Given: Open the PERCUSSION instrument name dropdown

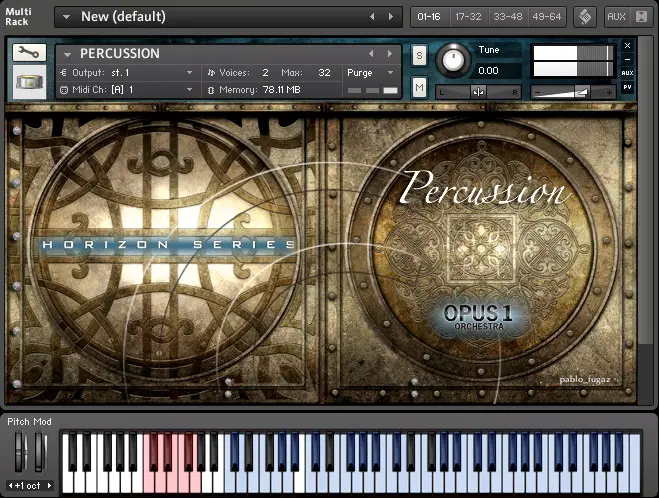Looking at the screenshot, I should pos(67,54).
